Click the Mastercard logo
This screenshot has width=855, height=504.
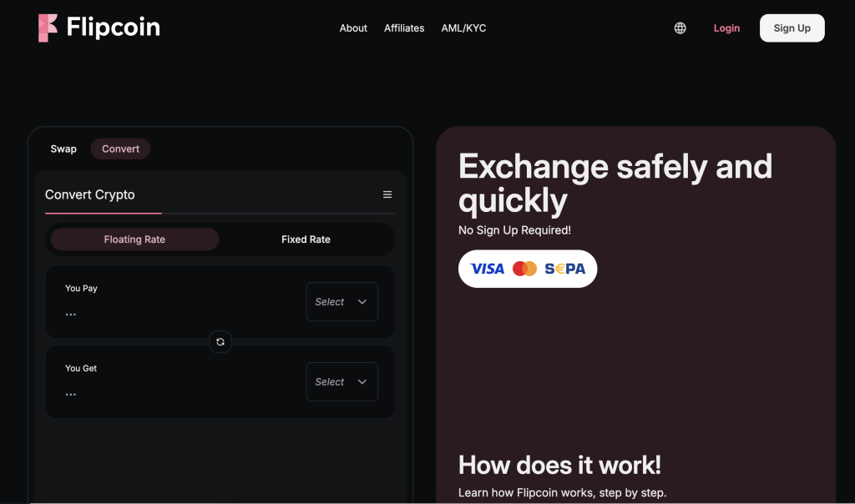524,269
